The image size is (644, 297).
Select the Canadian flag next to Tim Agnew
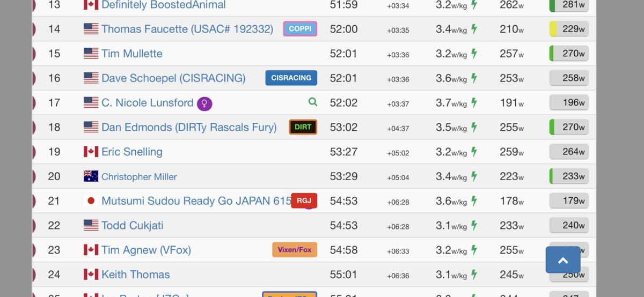click(91, 250)
